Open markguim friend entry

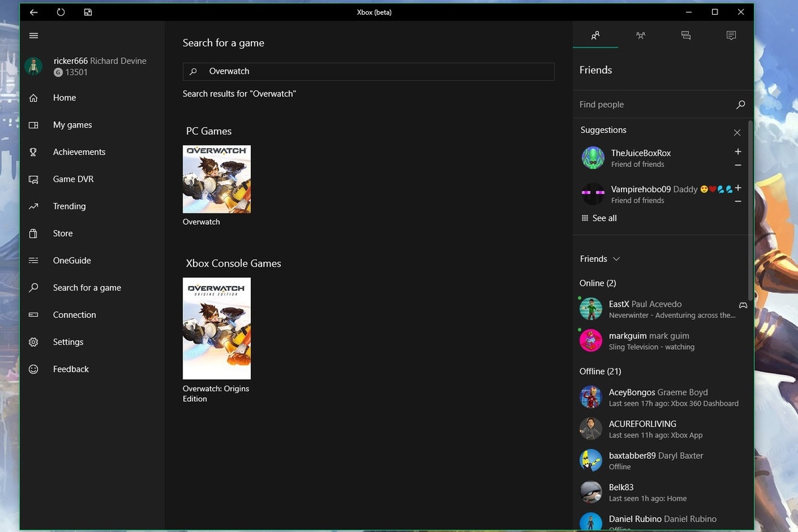[x=662, y=340]
